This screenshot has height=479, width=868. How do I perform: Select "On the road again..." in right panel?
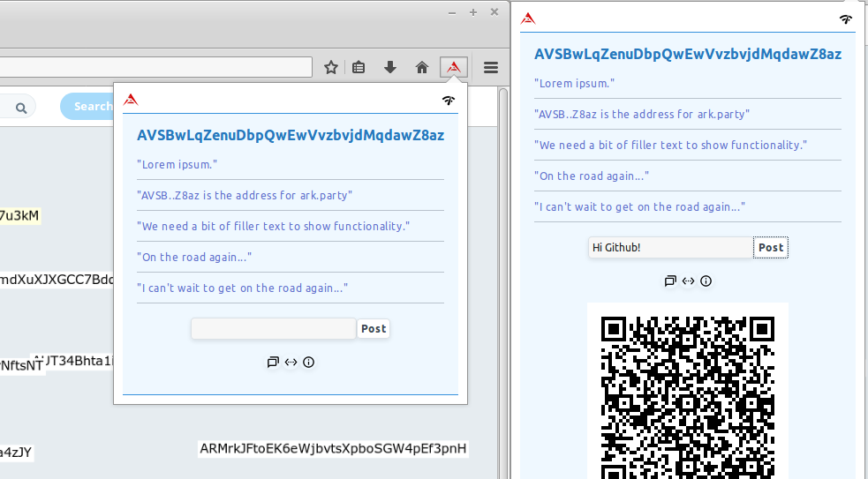(592, 176)
